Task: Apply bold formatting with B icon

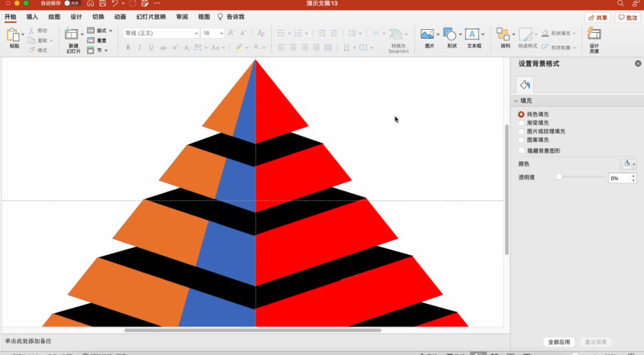Action: click(x=128, y=48)
